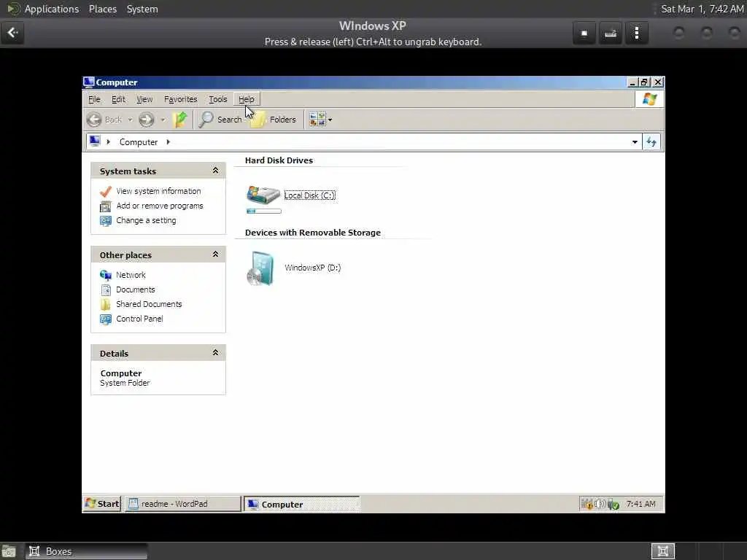Click the Start button
The height and width of the screenshot is (560, 747).
(102, 504)
